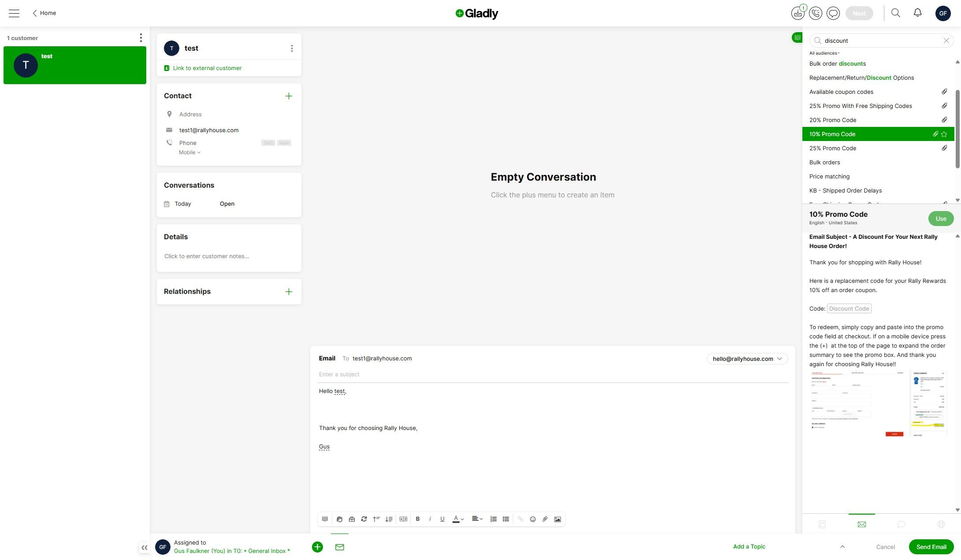Viewport: 961px width, 560px height.
Task: Click the refresh arrows toolbar icon
Action: coord(364,519)
